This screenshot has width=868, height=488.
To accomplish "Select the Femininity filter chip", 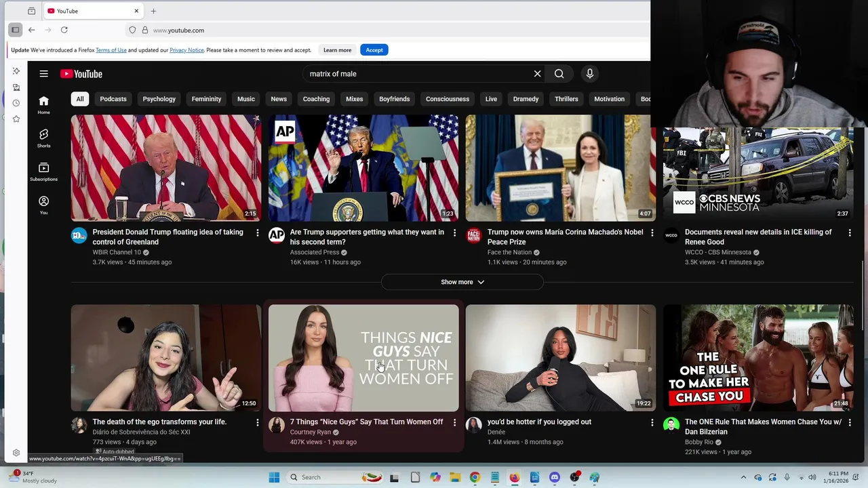I will [206, 99].
